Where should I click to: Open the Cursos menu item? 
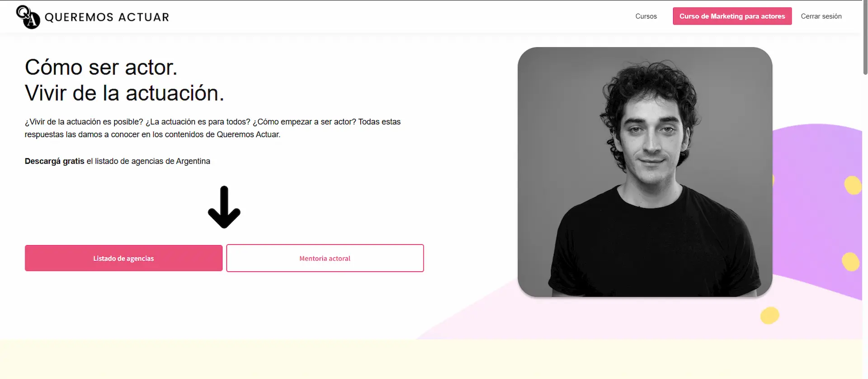646,16
